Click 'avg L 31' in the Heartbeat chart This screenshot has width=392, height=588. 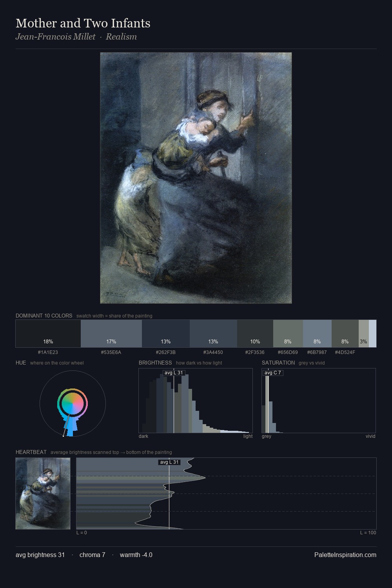tap(169, 462)
